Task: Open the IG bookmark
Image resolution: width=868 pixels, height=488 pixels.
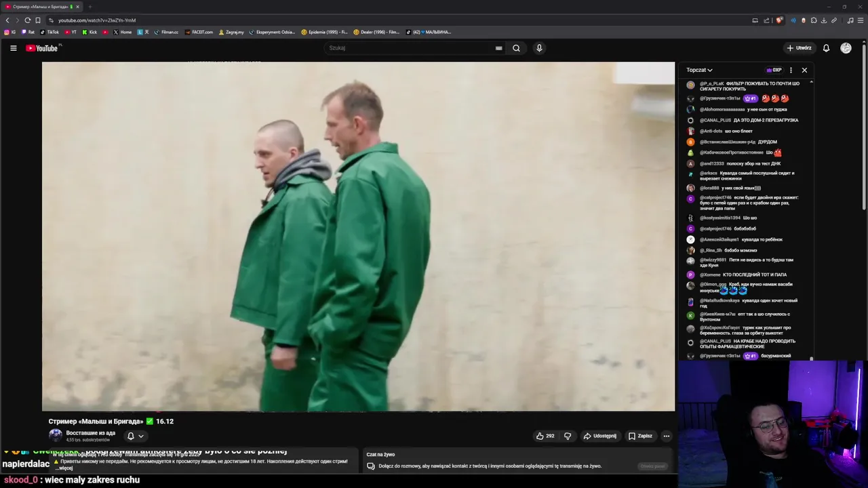Action: pyautogui.click(x=9, y=32)
